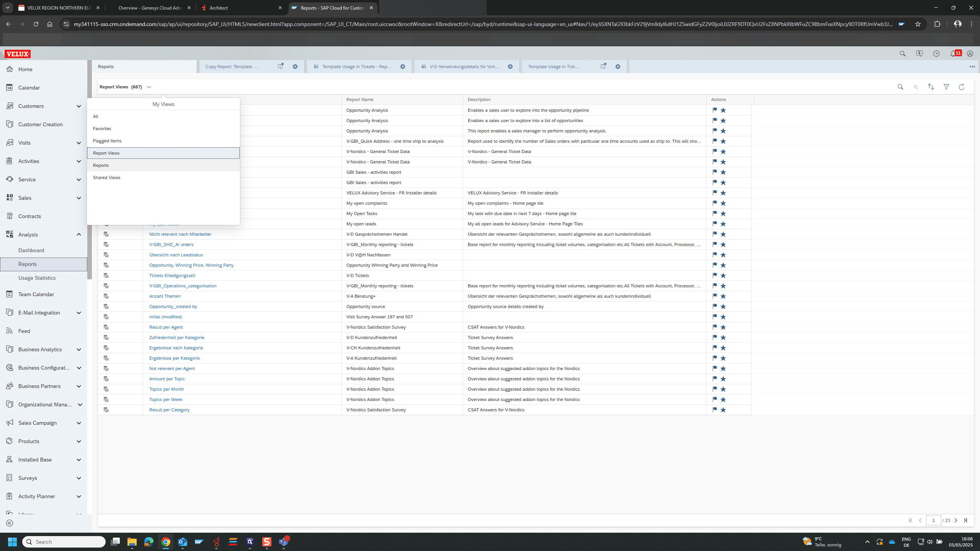Viewport: 980px width, 551px height.
Task: Choose Reports in My Views list
Action: click(x=163, y=165)
